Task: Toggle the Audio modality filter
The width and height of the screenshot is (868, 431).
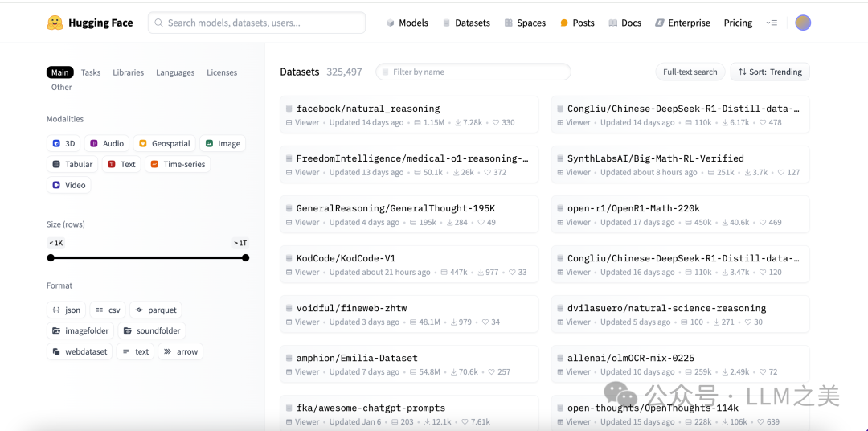Action: tap(107, 143)
